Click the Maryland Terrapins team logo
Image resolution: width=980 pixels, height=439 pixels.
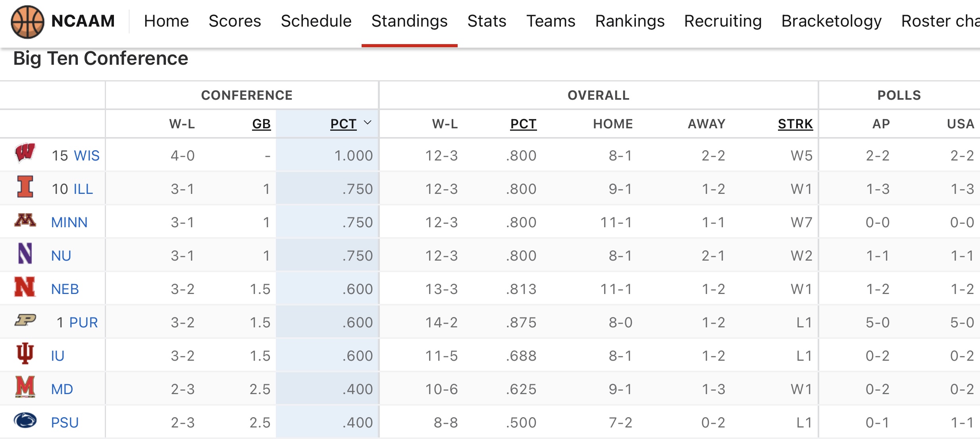[x=25, y=387]
